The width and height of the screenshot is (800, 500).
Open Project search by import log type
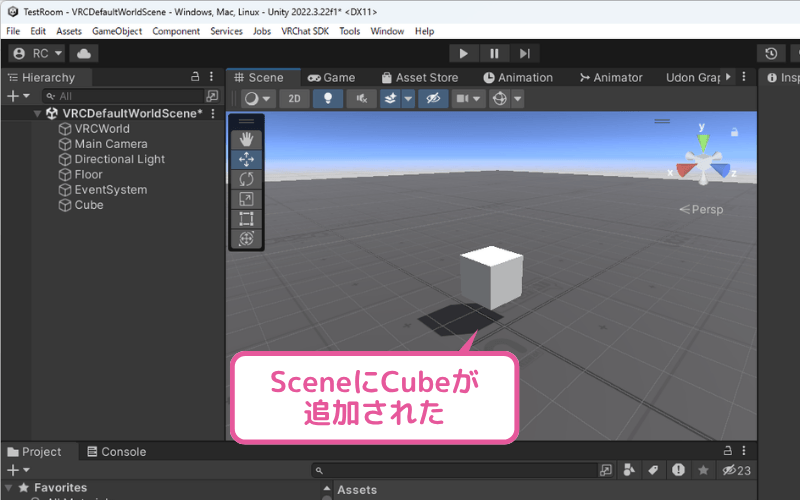click(x=678, y=470)
